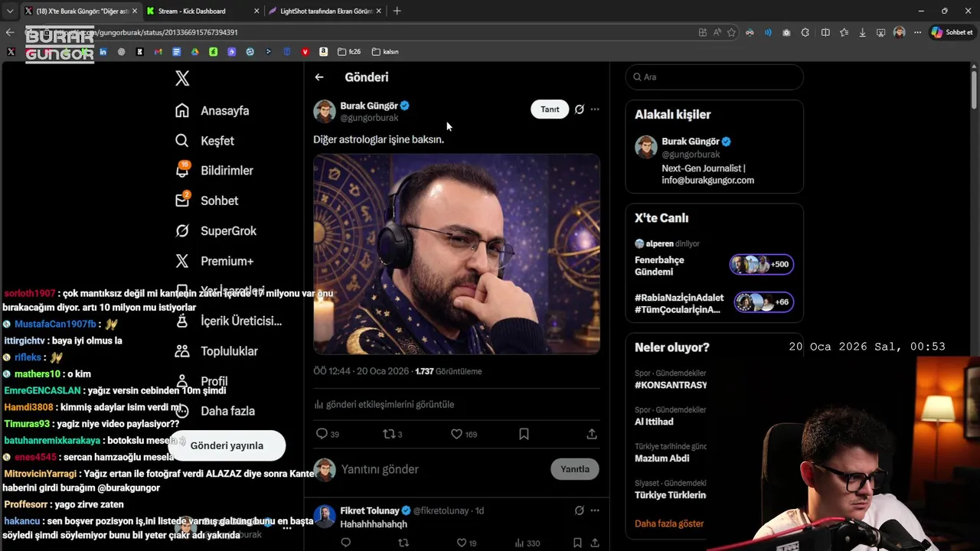Open gönderi etkileşimlerini görüntüle link
The width and height of the screenshot is (980, 551).
click(x=384, y=404)
